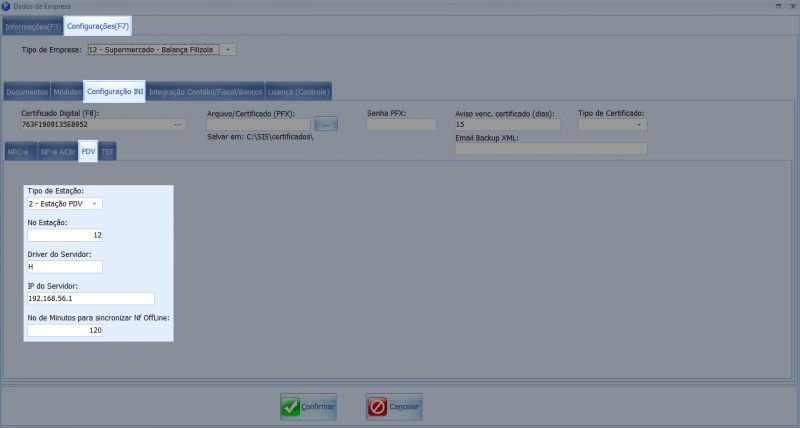Select the Documentos tab
Viewport: 800px width, 428px height.
26,92
